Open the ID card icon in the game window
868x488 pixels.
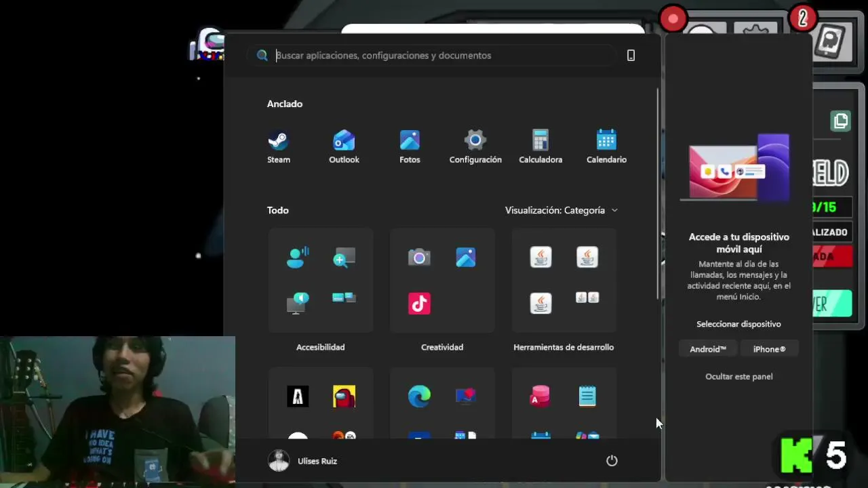coord(831,42)
